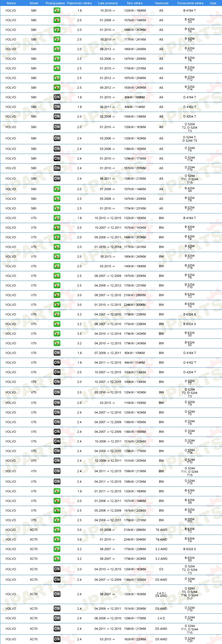Viewport: 222px width, 644px height.
Task: Click the Moc silnika column header
Action: pos(135,3)
